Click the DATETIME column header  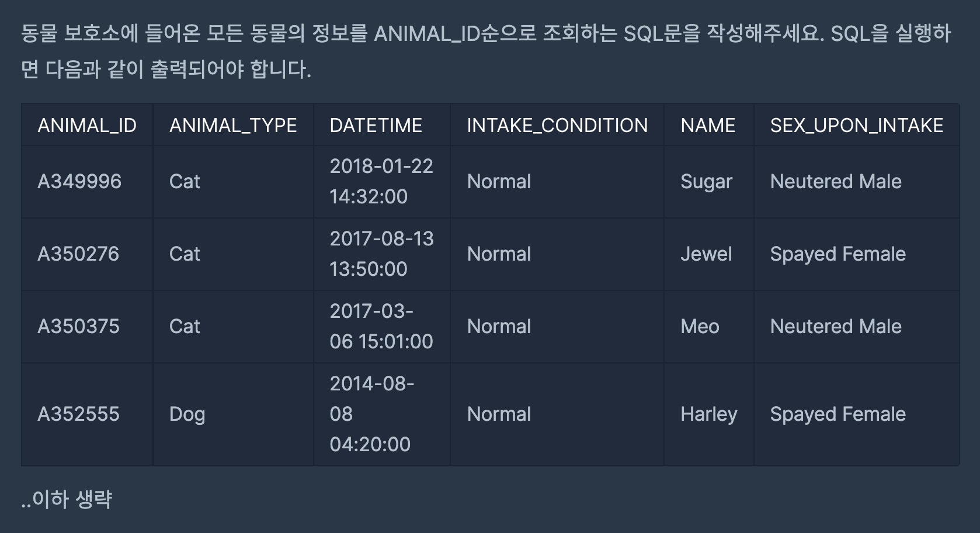(382, 125)
